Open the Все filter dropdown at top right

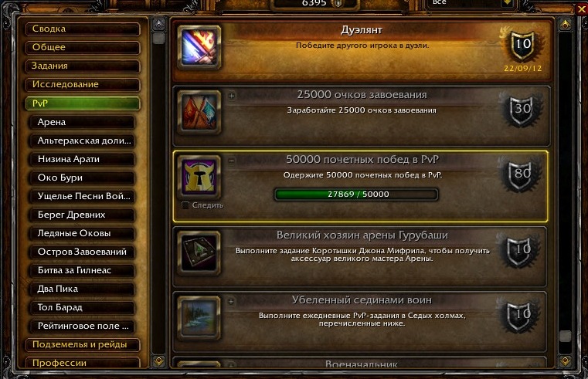508,2
